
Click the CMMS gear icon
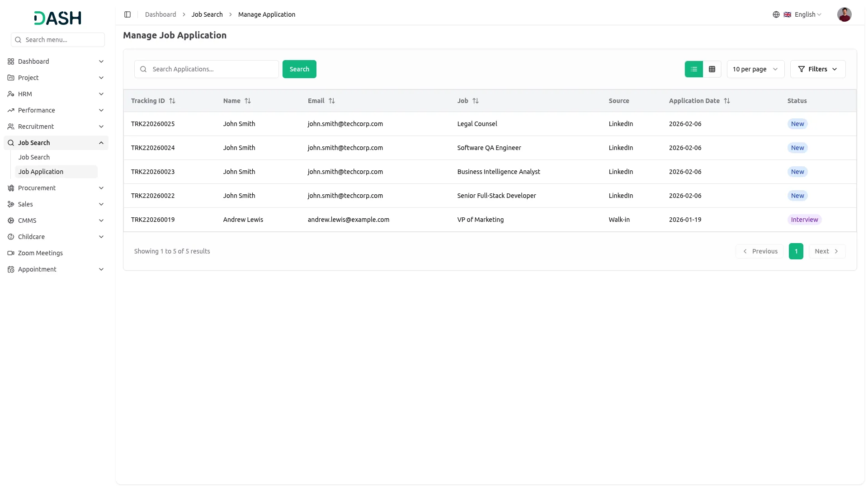pyautogui.click(x=11, y=221)
